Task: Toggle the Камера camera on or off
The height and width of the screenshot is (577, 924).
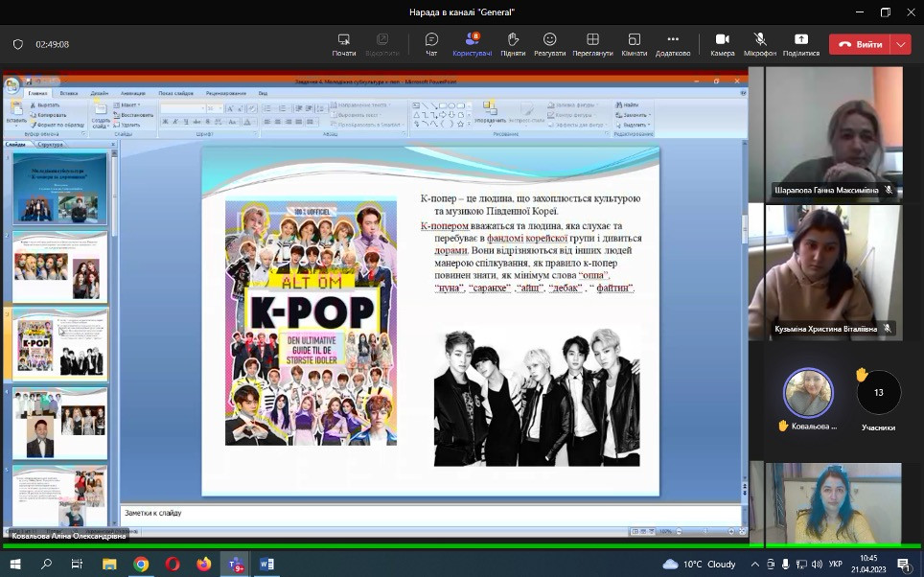Action: click(x=722, y=43)
